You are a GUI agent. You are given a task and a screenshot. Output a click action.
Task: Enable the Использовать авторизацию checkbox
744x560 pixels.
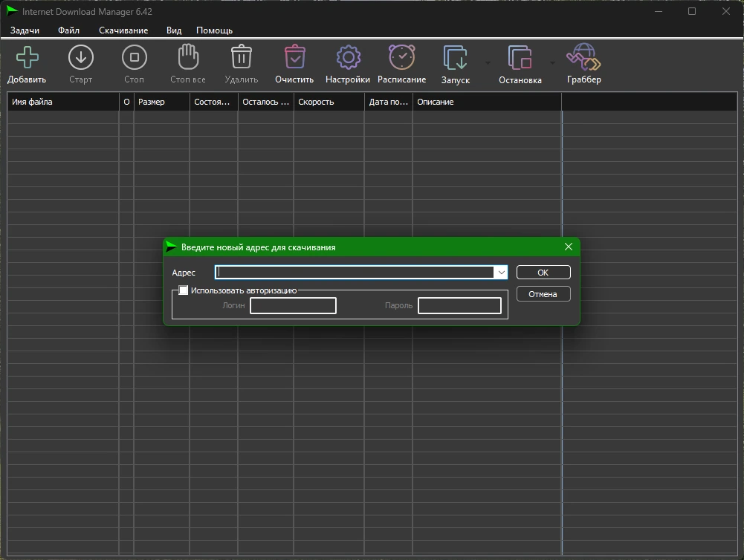click(x=183, y=290)
